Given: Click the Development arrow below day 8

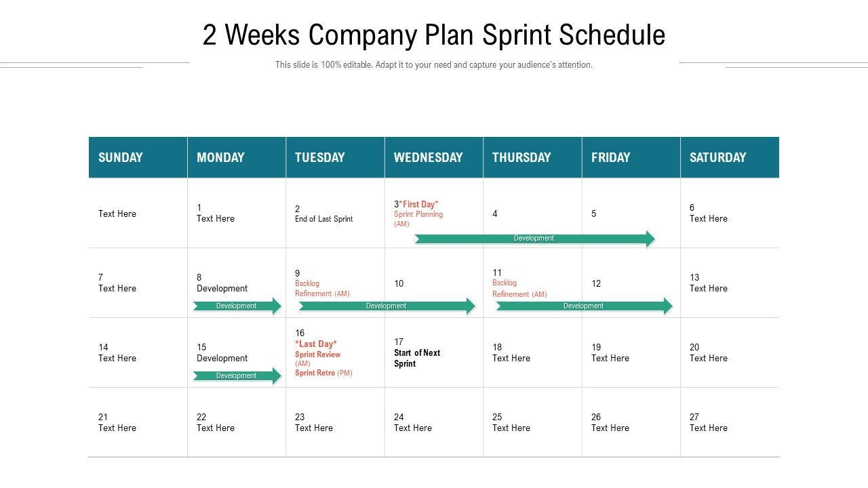Looking at the screenshot, I should (237, 306).
